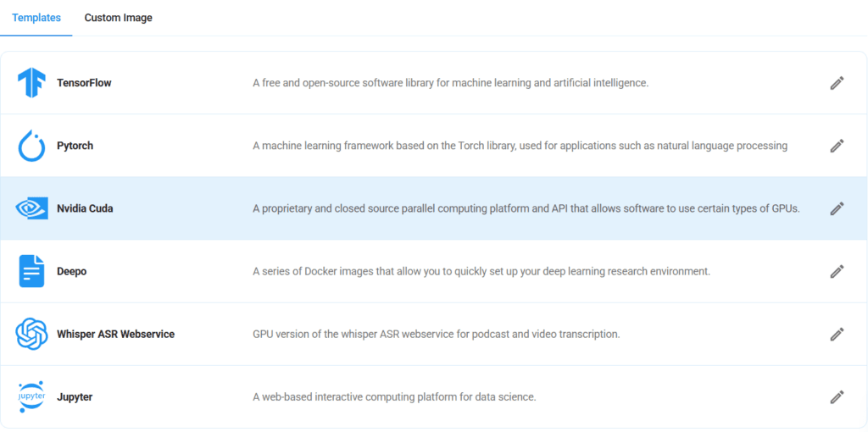
Task: Select the TensorFlow template name
Action: coord(84,83)
